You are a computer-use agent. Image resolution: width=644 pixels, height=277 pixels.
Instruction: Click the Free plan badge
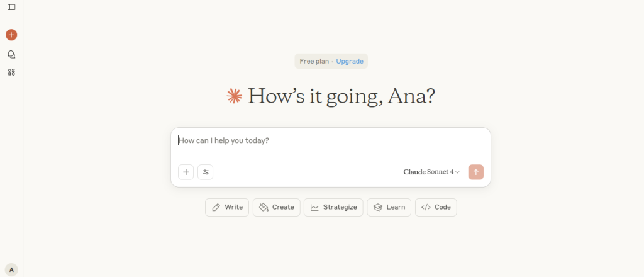[x=314, y=61]
